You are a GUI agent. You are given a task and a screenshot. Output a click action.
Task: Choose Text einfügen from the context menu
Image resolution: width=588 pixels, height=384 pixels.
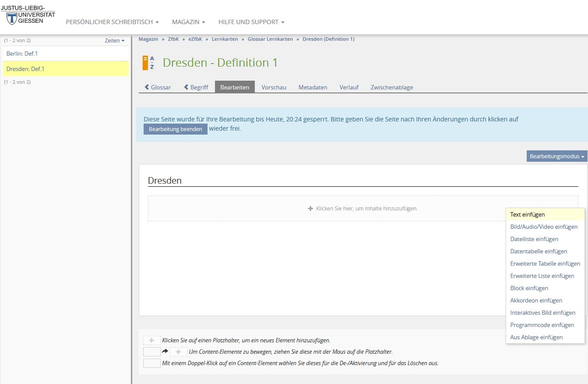point(527,215)
